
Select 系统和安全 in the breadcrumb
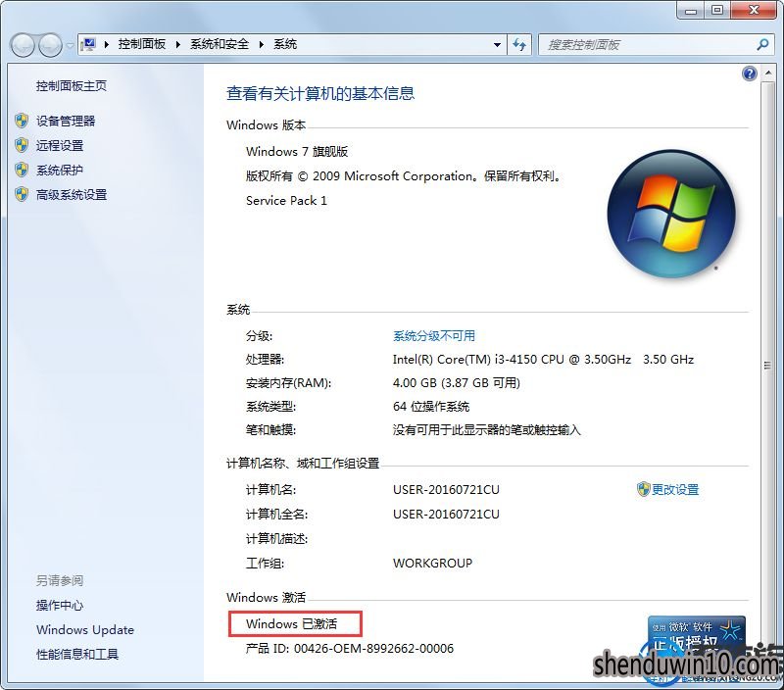coord(220,44)
